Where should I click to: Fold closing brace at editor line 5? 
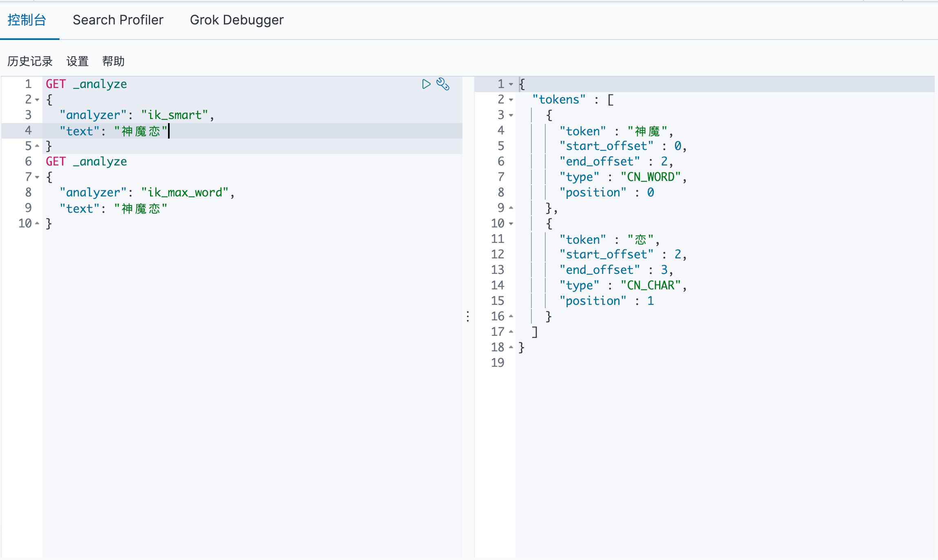37,146
